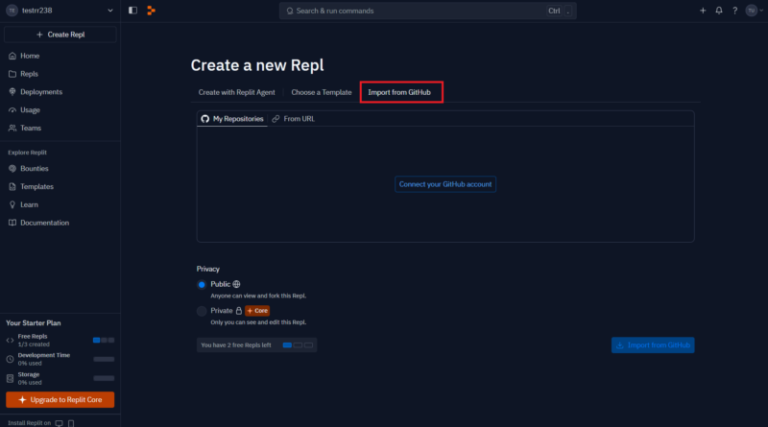Click Connect your GitHub account button
The width and height of the screenshot is (768, 427).
[445, 184]
